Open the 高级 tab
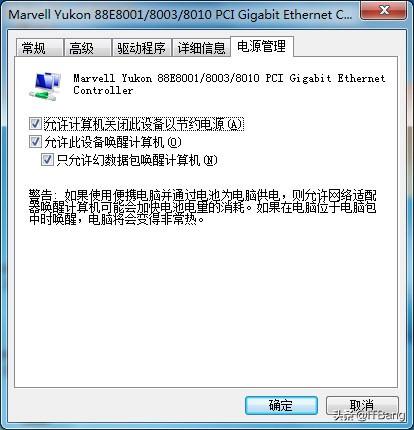Viewport: 414px width, 430px height. (87, 48)
